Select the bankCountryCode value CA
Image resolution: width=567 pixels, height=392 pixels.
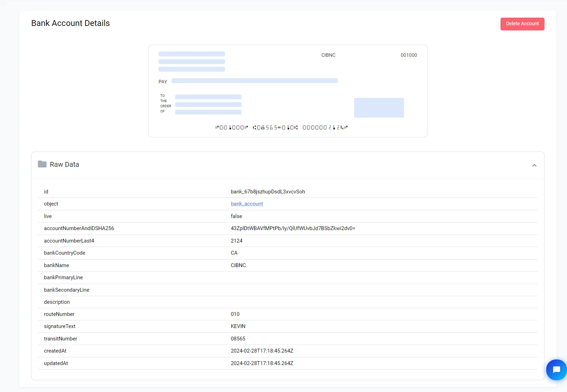pos(234,253)
